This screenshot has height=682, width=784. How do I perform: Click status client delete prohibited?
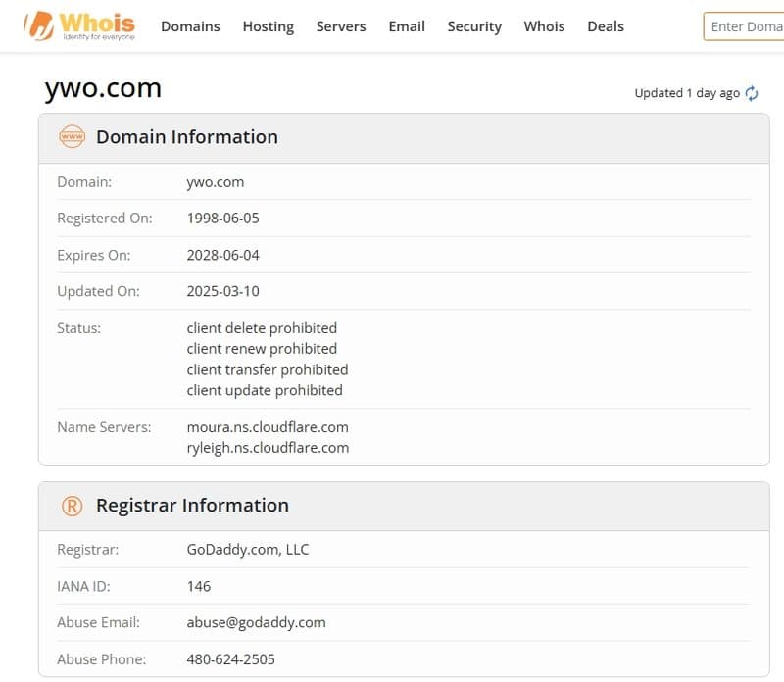point(262,328)
